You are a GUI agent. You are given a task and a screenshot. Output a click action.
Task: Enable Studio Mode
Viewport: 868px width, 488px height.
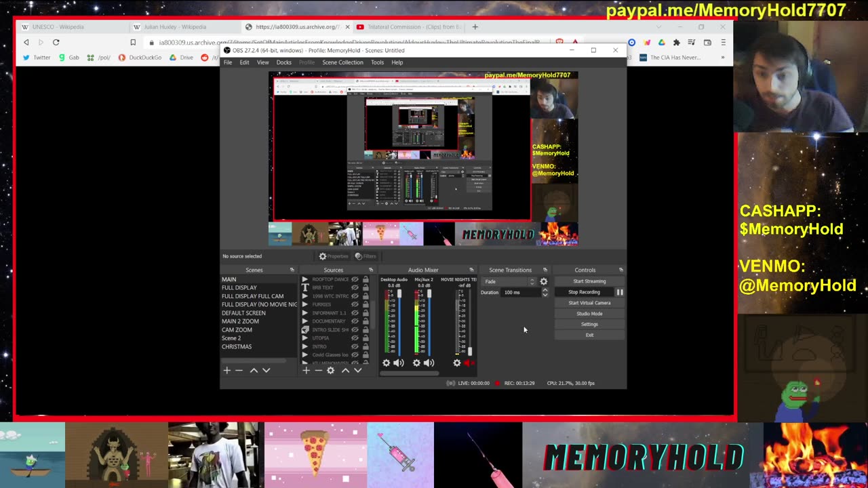click(x=589, y=314)
